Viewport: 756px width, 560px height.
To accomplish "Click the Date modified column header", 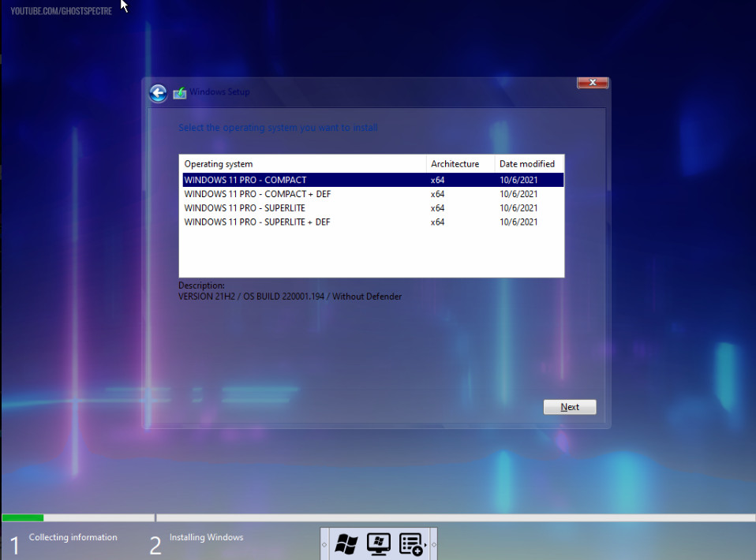I will coord(529,164).
